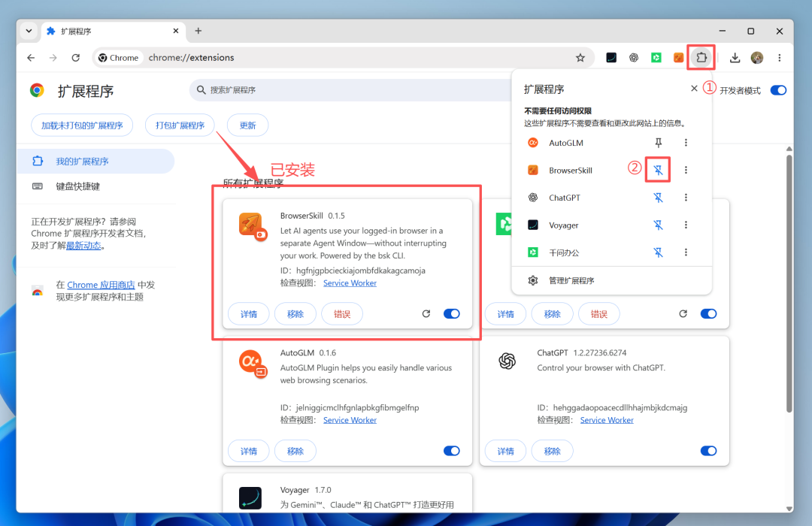The width and height of the screenshot is (812, 526).
Task: Click the ChatGPT extension icon in toolbar
Action: pyautogui.click(x=634, y=57)
